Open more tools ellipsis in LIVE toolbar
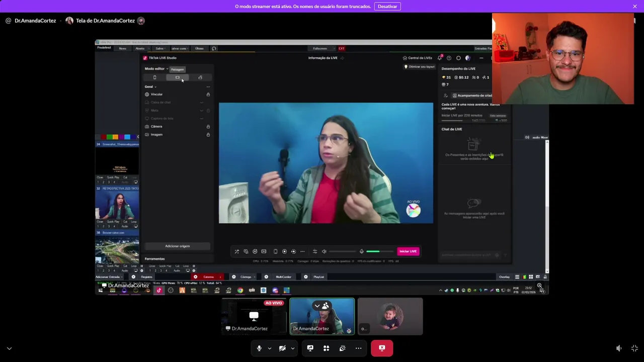This screenshot has height=362, width=644. click(302, 251)
